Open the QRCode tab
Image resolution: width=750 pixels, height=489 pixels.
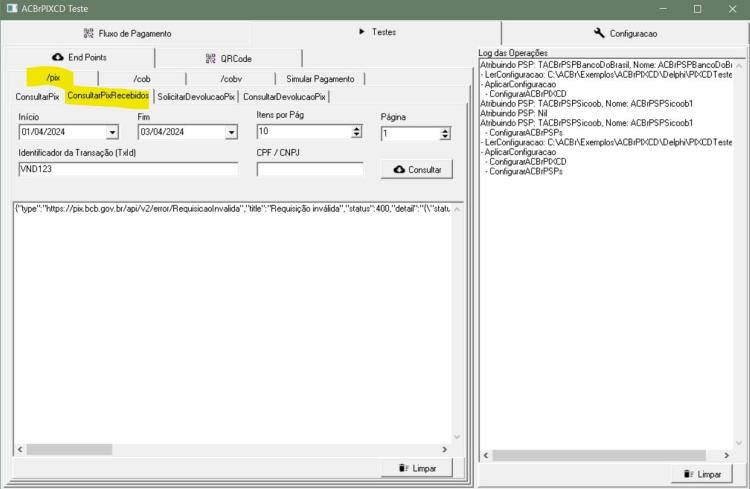pyautogui.click(x=229, y=58)
